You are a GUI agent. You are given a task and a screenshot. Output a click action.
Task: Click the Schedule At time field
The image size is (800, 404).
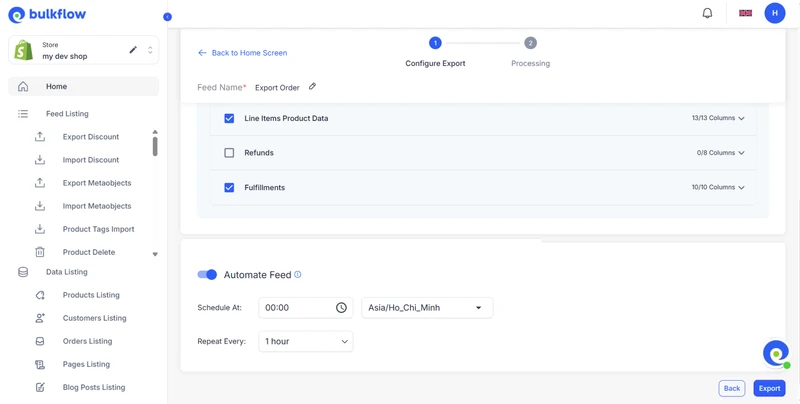(x=306, y=308)
